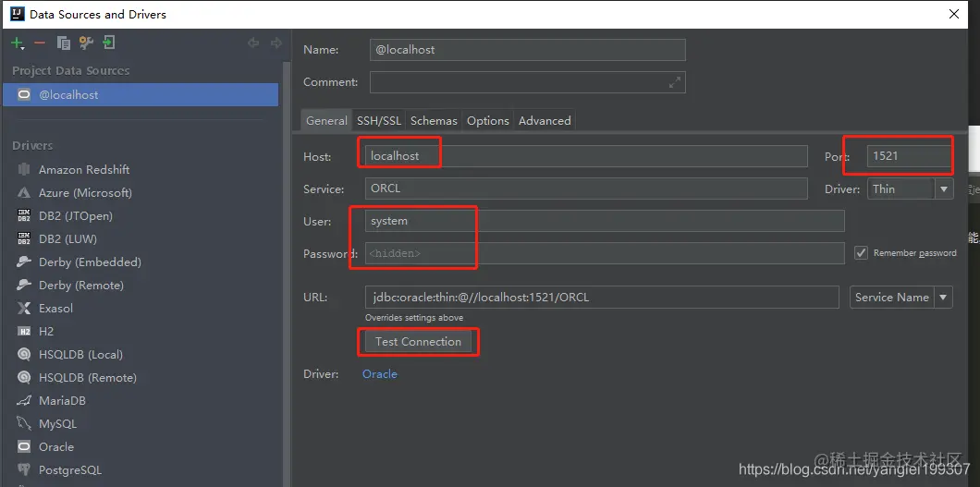Select HSQLDB (Local) driver label
Viewport: 980px width, 487px height.
coord(80,354)
